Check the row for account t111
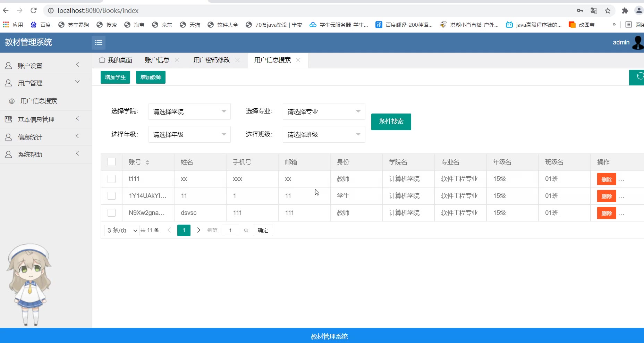The image size is (644, 343). [x=111, y=179]
